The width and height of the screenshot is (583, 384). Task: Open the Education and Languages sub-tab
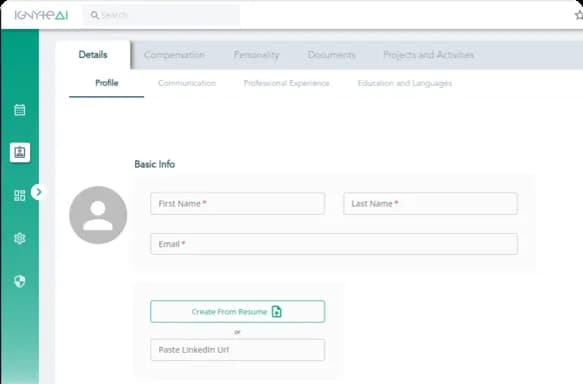coord(405,83)
